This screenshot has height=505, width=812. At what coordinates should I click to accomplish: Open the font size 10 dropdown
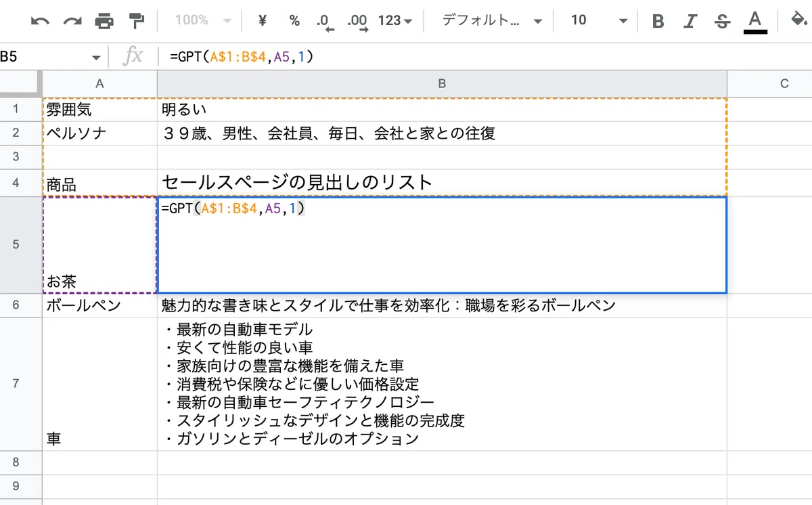599,20
